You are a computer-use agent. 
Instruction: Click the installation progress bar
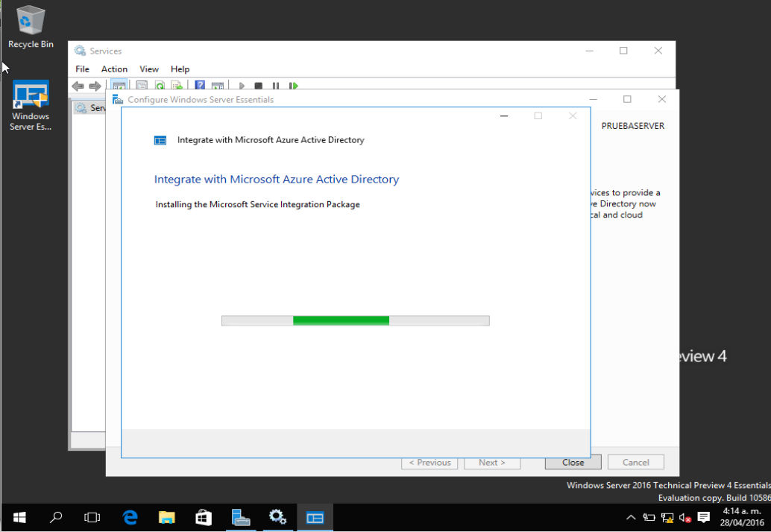click(x=355, y=320)
